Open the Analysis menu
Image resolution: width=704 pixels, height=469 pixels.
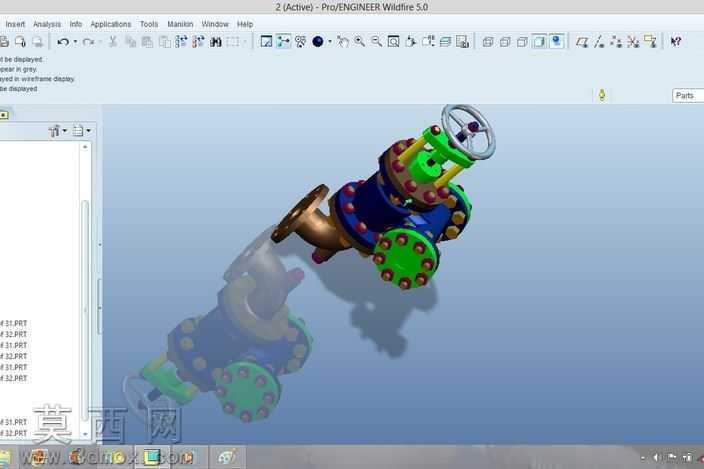[47, 24]
